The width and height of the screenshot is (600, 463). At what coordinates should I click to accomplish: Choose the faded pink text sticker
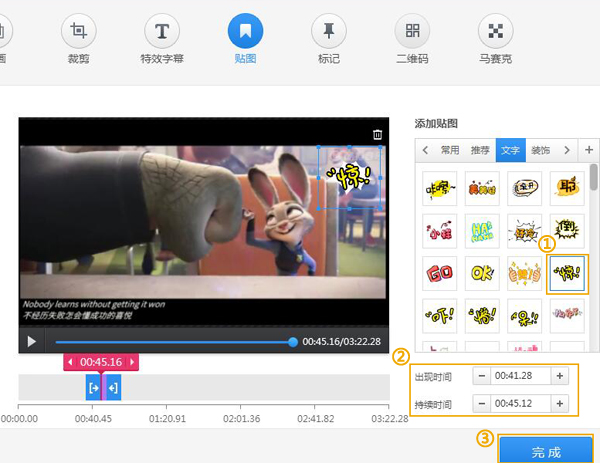[567, 316]
